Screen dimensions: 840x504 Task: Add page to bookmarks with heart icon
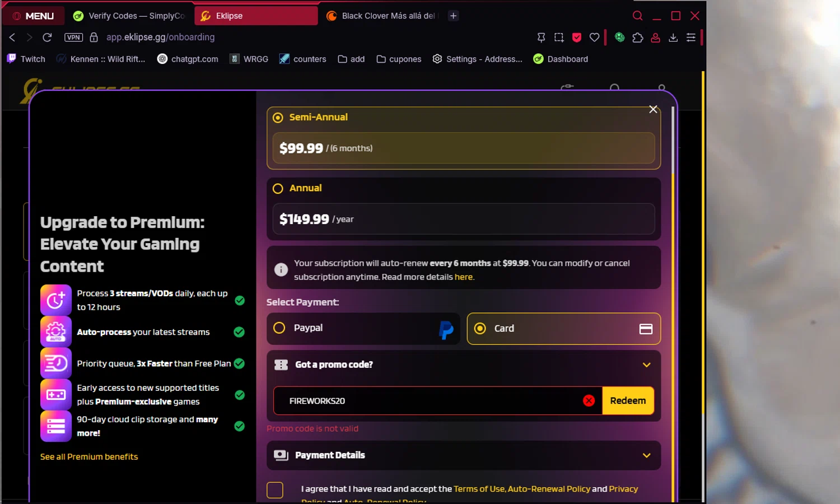pyautogui.click(x=595, y=37)
